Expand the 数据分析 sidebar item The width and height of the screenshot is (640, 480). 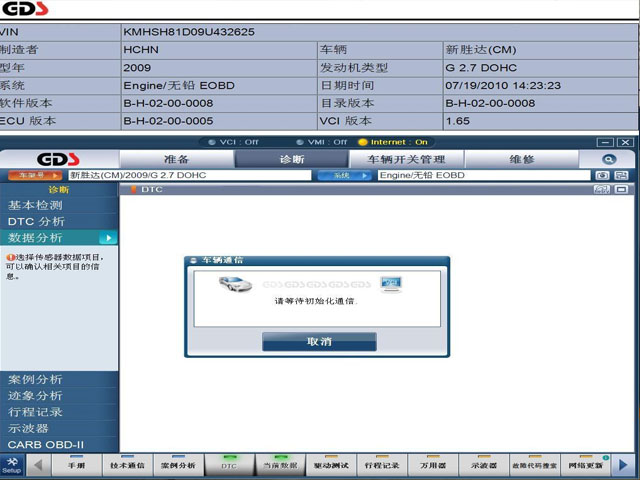[x=59, y=238]
